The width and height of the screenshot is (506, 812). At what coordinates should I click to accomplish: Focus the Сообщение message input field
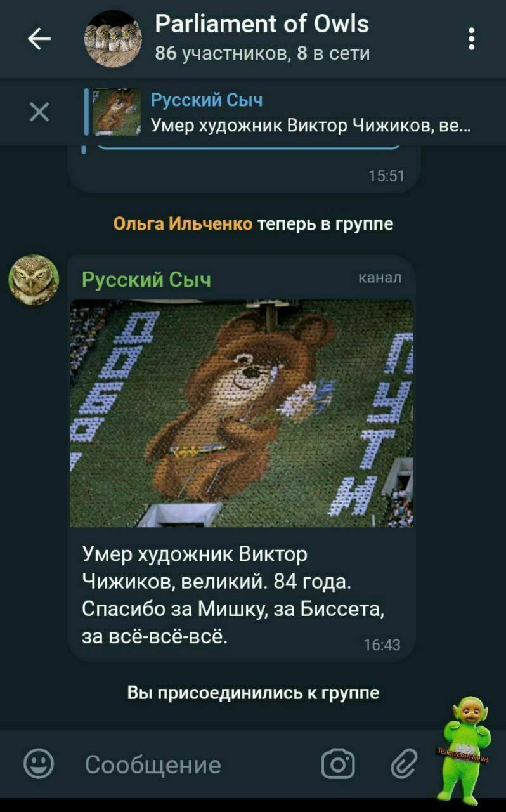(190, 764)
